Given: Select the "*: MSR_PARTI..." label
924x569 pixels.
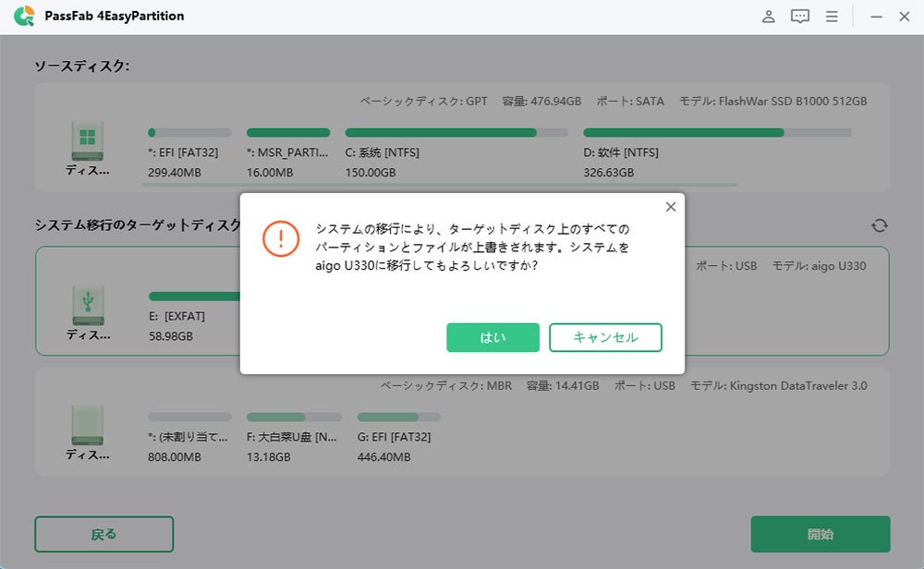Looking at the screenshot, I should click(287, 152).
